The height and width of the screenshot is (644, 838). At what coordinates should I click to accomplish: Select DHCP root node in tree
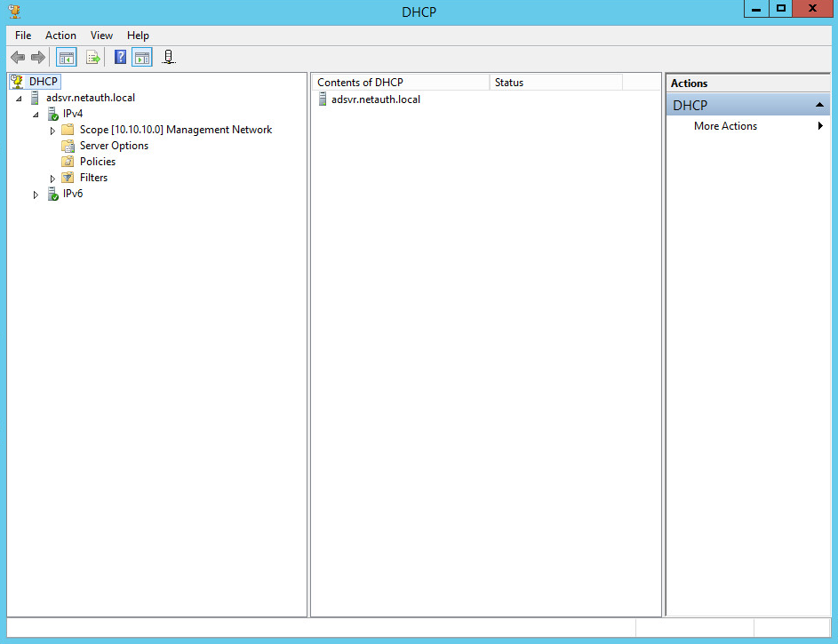click(x=44, y=81)
